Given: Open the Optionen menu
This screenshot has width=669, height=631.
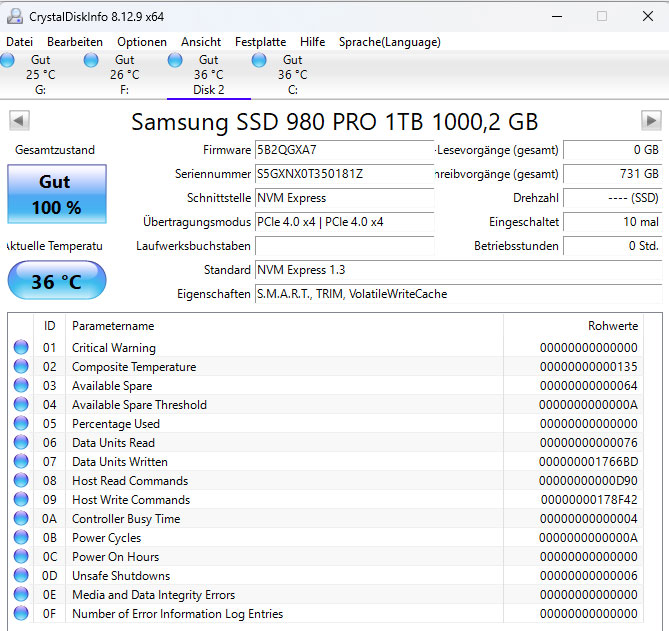Looking at the screenshot, I should [x=142, y=42].
